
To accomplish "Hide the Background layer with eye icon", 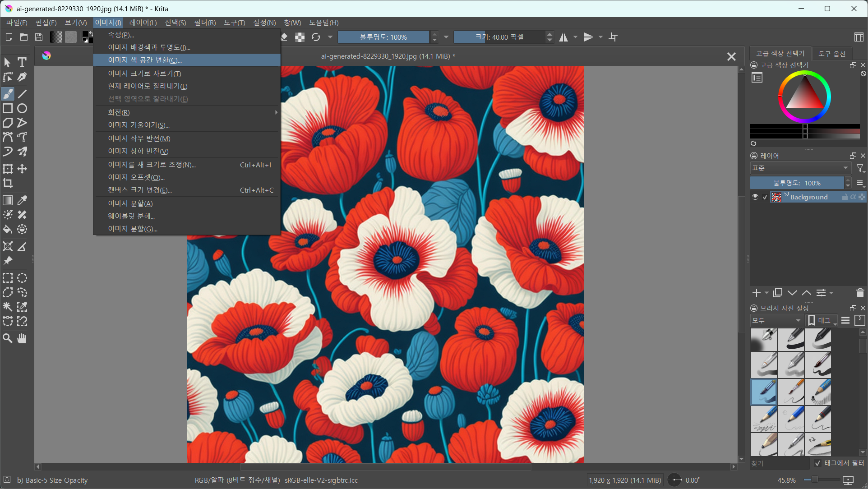I will pyautogui.click(x=755, y=197).
